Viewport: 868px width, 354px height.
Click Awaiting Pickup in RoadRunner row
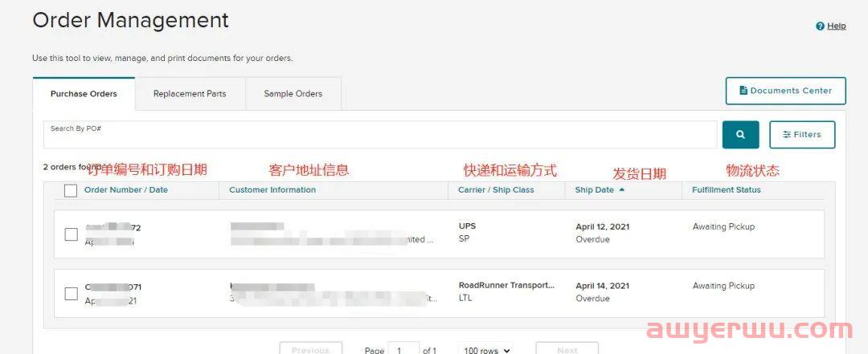tap(723, 286)
